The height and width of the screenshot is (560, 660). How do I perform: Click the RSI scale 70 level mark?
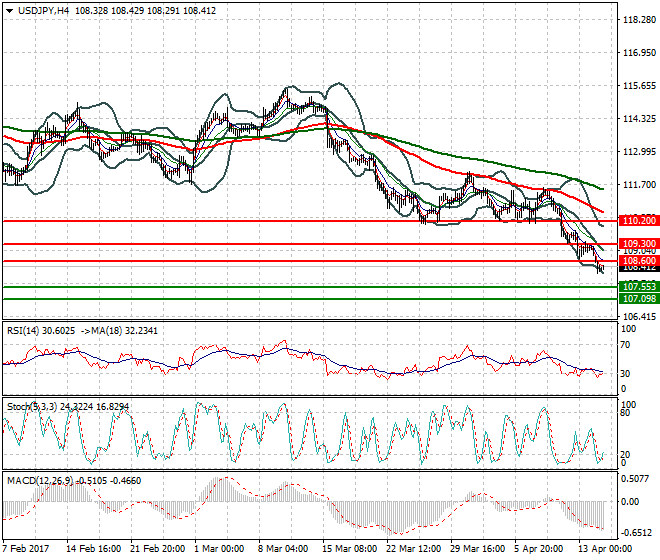(x=628, y=345)
